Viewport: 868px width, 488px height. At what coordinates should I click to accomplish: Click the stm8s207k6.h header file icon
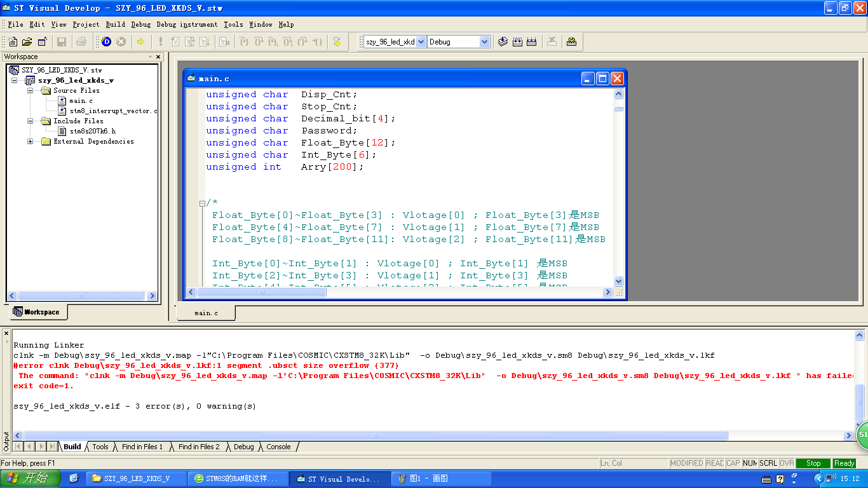tap(62, 131)
